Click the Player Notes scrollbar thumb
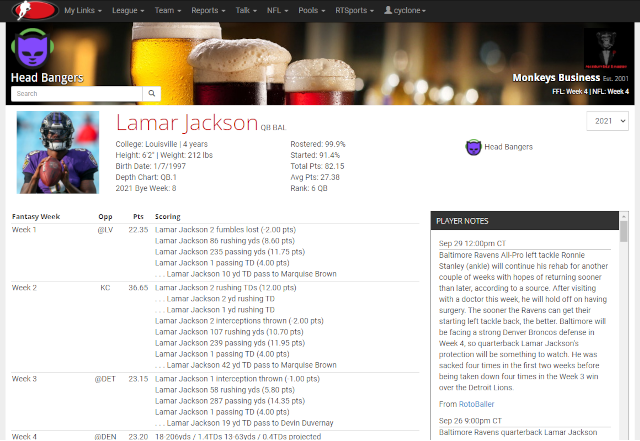Viewport: 640px width, 441px height. [x=623, y=232]
